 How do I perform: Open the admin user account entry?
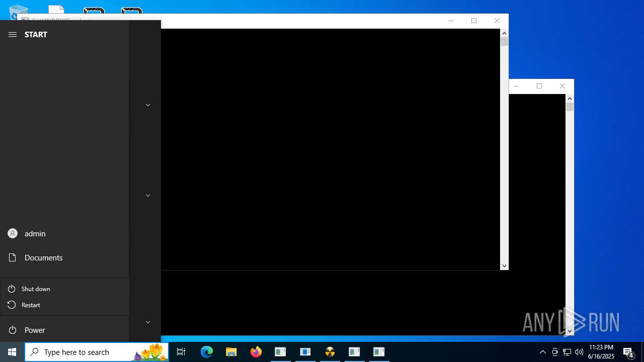(64, 233)
